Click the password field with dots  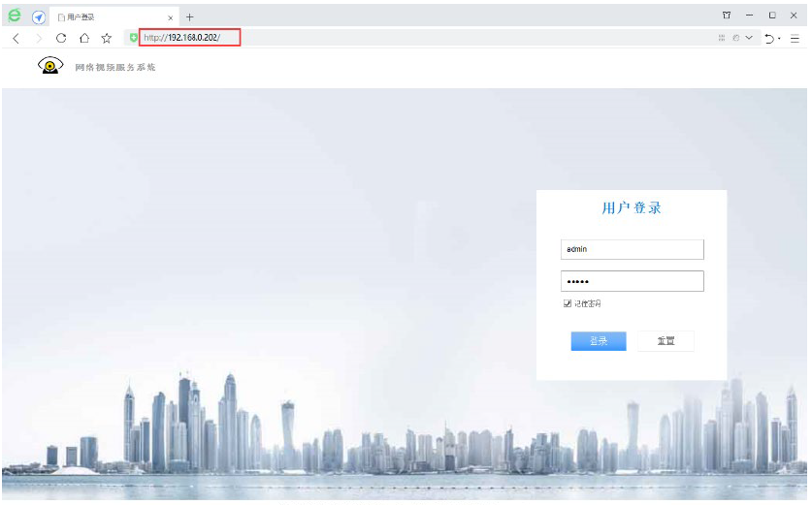pyautogui.click(x=632, y=281)
